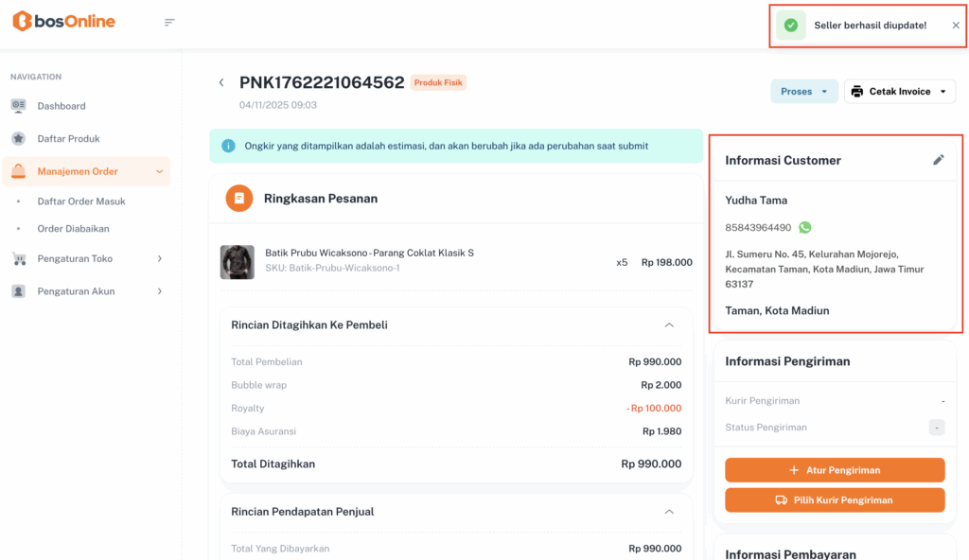Click the hamburger menu icon in header
The height and width of the screenshot is (560, 969).
click(x=169, y=22)
